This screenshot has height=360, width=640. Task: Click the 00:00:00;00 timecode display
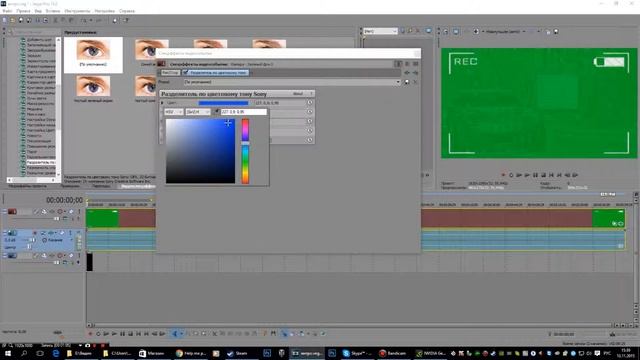[64, 200]
